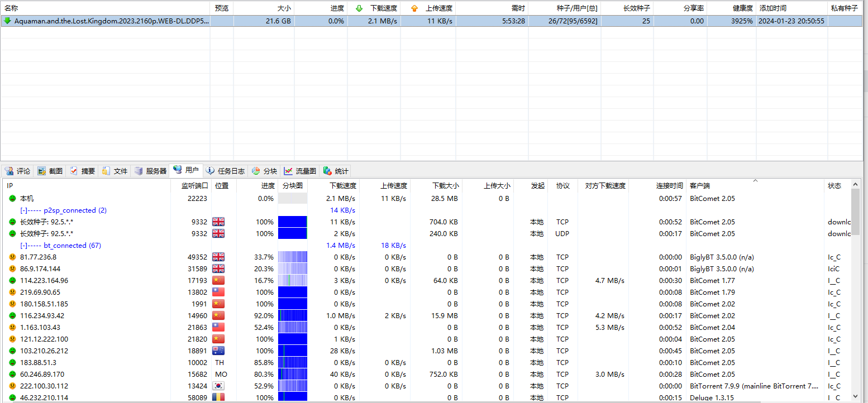Click the flag icon for peer 1.163.103.43

click(218, 328)
